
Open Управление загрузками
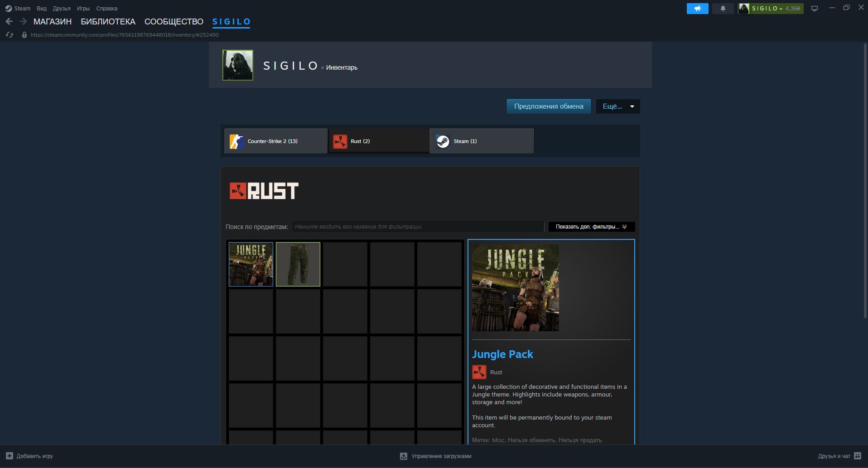(442, 456)
